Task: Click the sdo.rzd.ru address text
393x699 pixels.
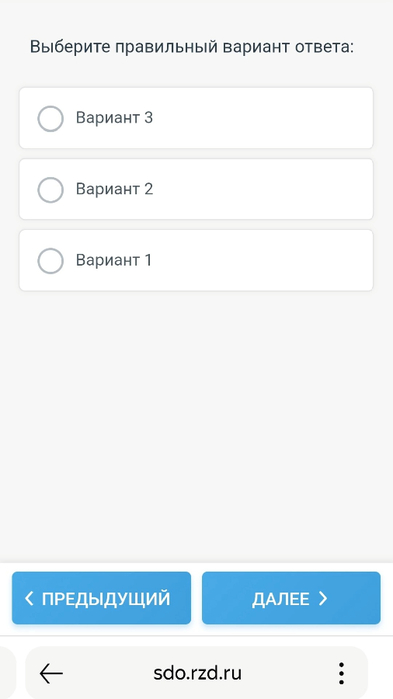Action: pyautogui.click(x=197, y=673)
